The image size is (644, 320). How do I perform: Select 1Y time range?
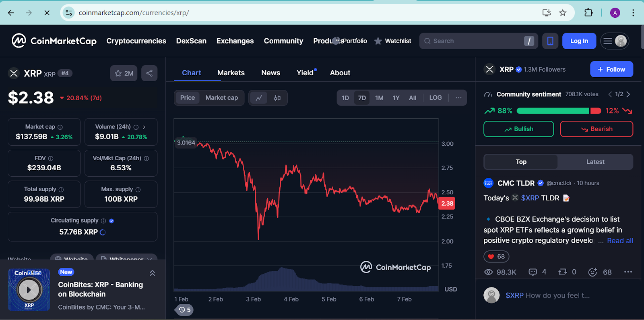coord(396,98)
